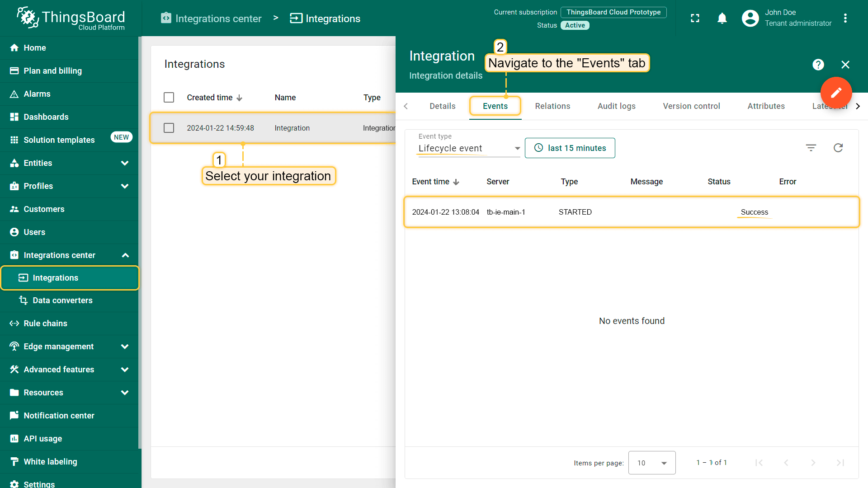
Task: Click the John Doe profile avatar
Action: pos(750,18)
